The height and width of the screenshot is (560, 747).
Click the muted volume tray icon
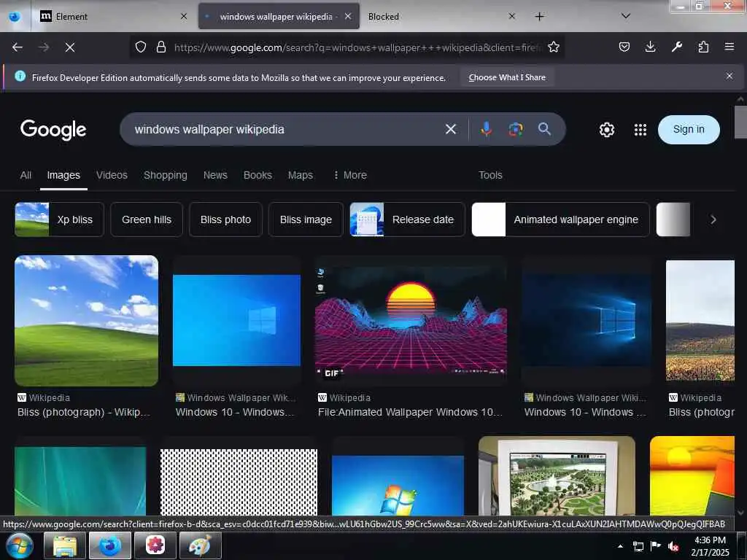[x=673, y=547]
